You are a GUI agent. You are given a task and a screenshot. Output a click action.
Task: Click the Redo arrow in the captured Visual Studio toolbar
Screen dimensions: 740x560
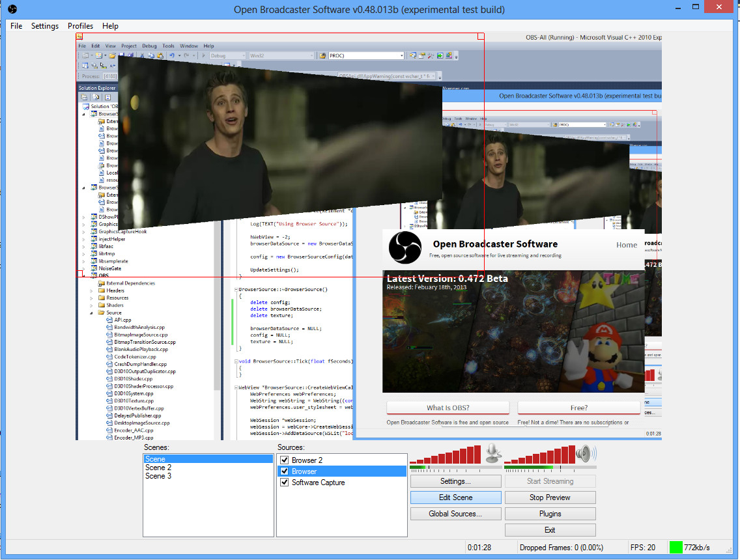pos(187,55)
